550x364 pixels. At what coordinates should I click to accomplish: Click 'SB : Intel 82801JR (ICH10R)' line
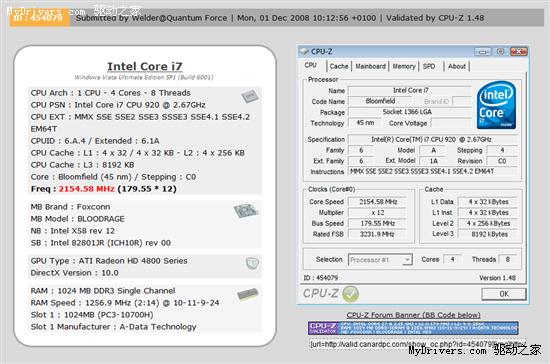point(101,243)
